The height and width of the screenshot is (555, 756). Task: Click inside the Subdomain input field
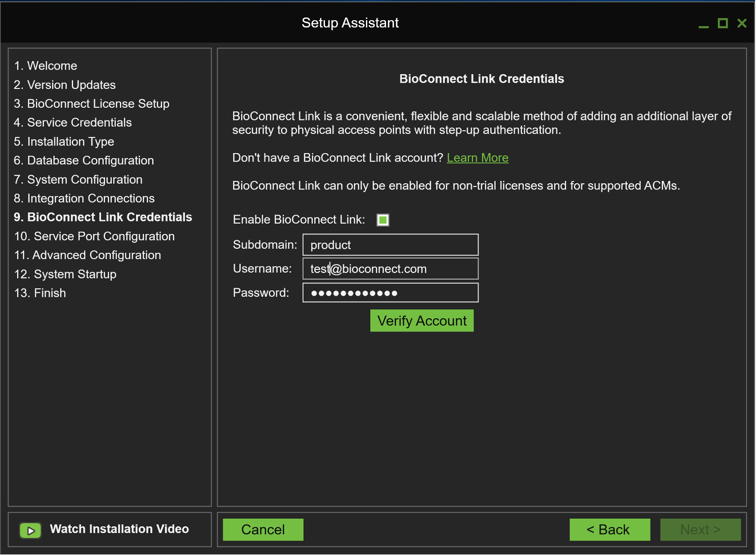(390, 245)
